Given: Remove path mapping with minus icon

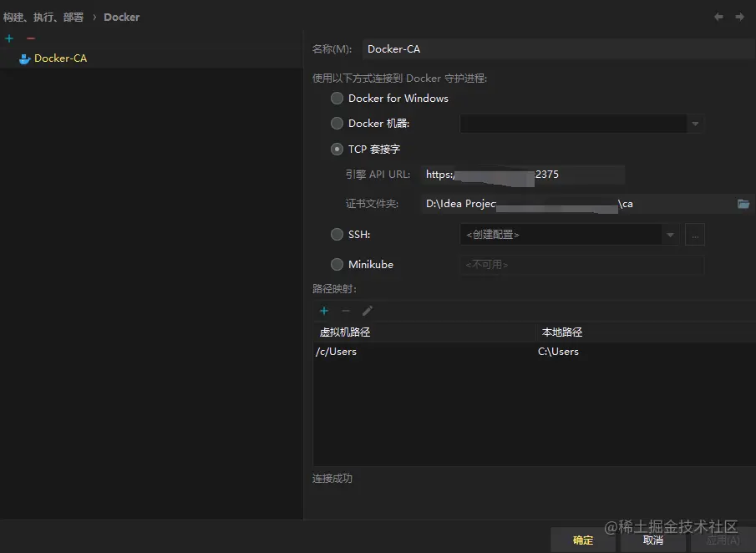Looking at the screenshot, I should click(346, 311).
